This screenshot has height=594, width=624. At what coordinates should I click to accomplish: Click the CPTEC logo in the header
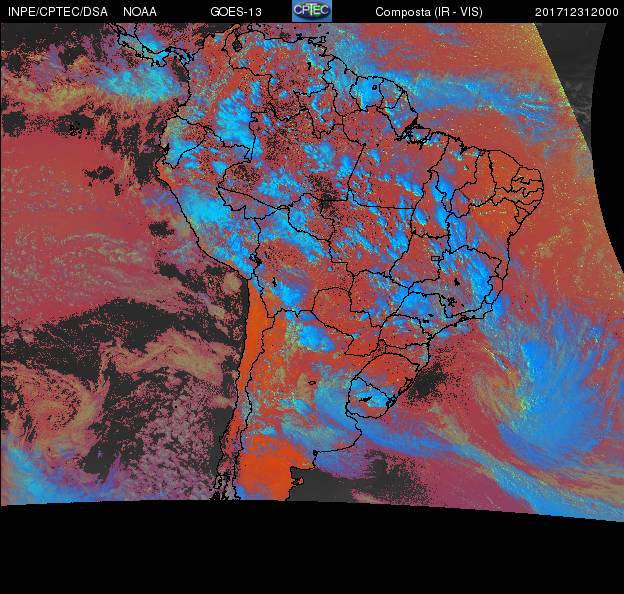tap(312, 11)
